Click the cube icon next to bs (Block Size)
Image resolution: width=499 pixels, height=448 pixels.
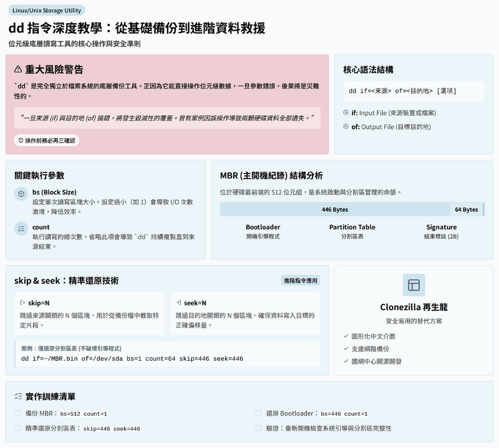pyautogui.click(x=21, y=194)
